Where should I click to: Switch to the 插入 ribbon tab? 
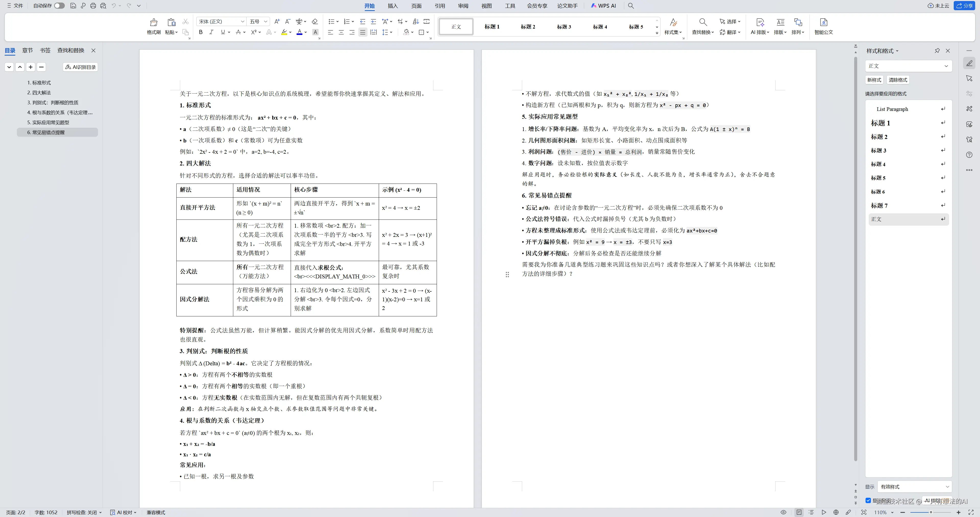[x=393, y=6]
